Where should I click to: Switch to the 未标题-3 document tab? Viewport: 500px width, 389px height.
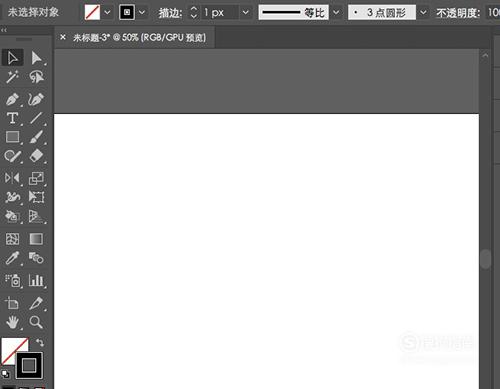[139, 38]
